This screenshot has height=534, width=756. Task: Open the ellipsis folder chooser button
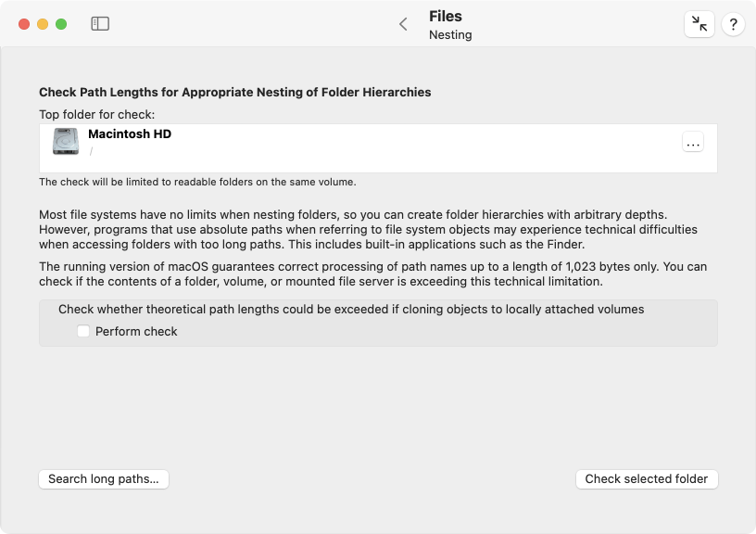coord(693,142)
